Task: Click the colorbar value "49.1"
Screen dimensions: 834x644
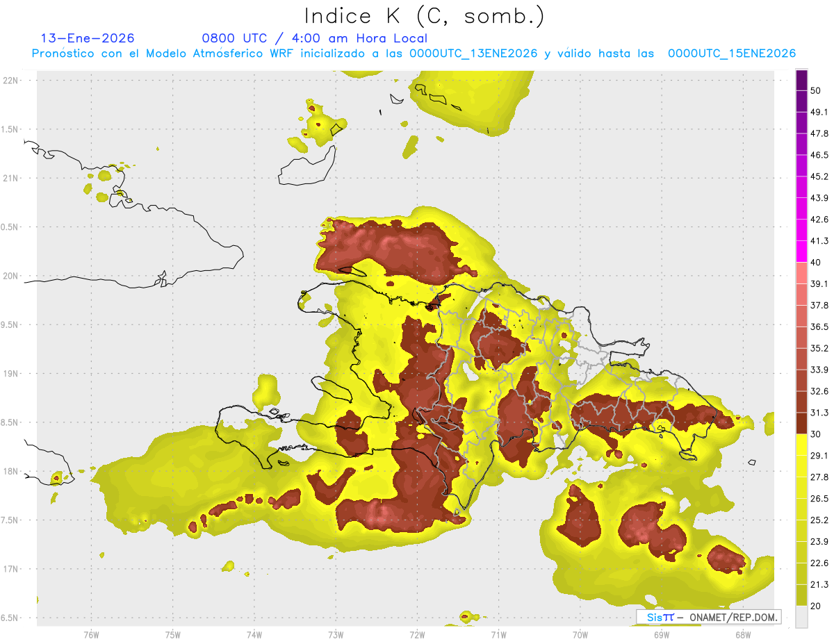Action: 819,112
